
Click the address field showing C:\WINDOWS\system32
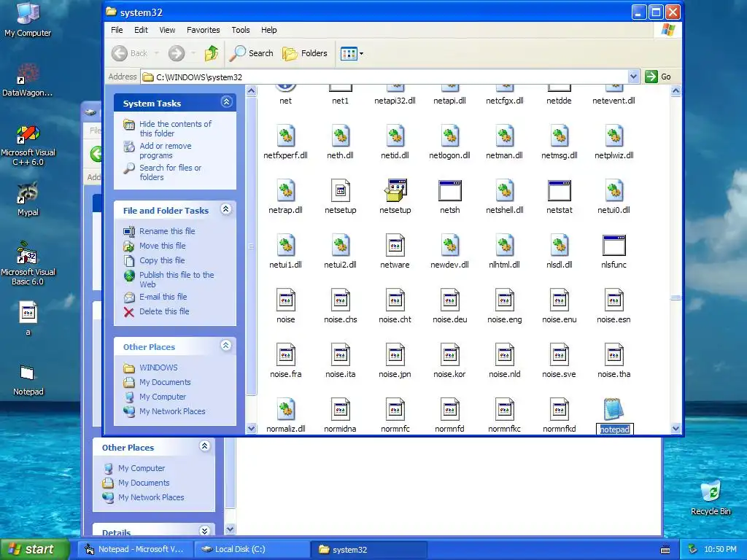pos(385,77)
